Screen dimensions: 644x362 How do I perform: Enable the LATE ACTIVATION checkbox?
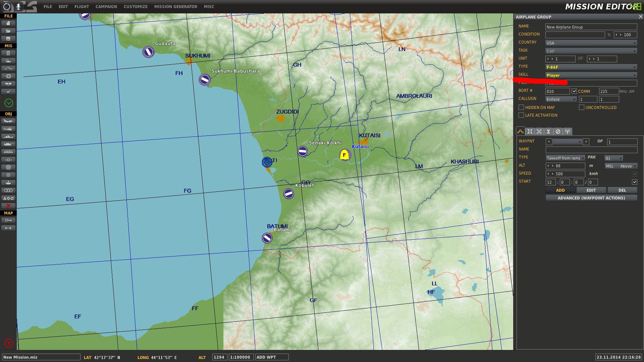click(521, 115)
